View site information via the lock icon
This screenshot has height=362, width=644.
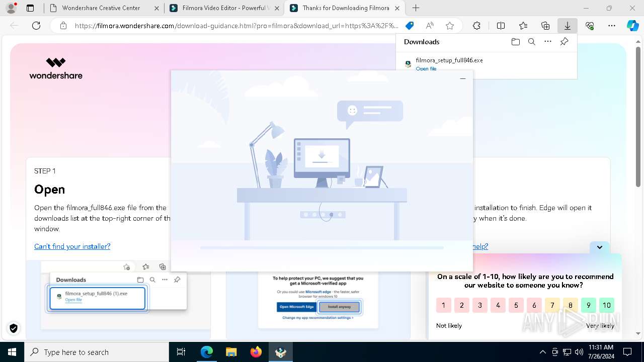coord(63,26)
